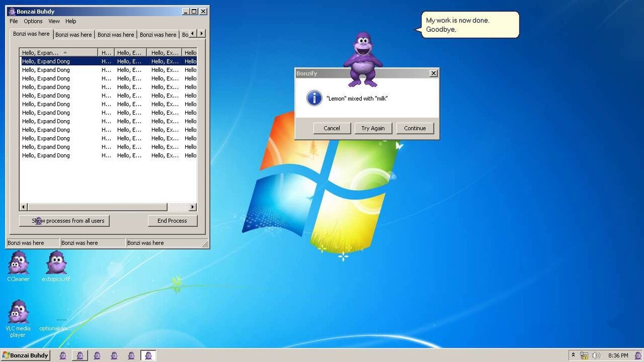
Task: Click the info icon in the Bonzify dialog
Action: point(314,98)
